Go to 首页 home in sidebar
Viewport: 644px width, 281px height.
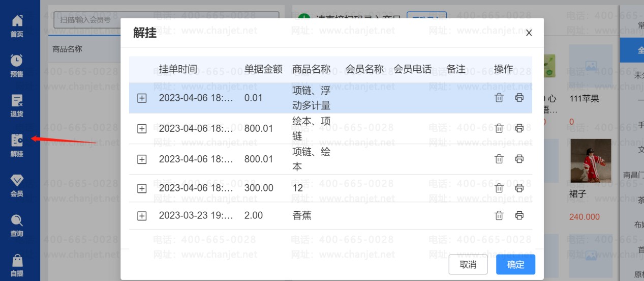click(x=17, y=26)
